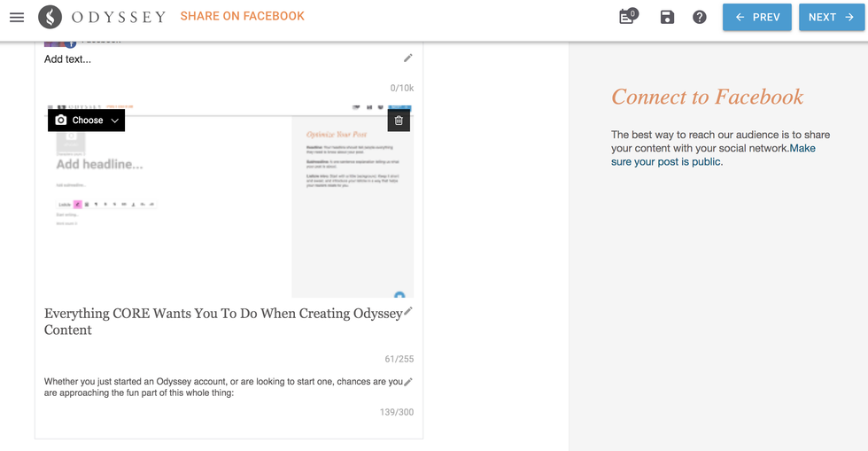Click the Odyssey circular logo

point(50,17)
